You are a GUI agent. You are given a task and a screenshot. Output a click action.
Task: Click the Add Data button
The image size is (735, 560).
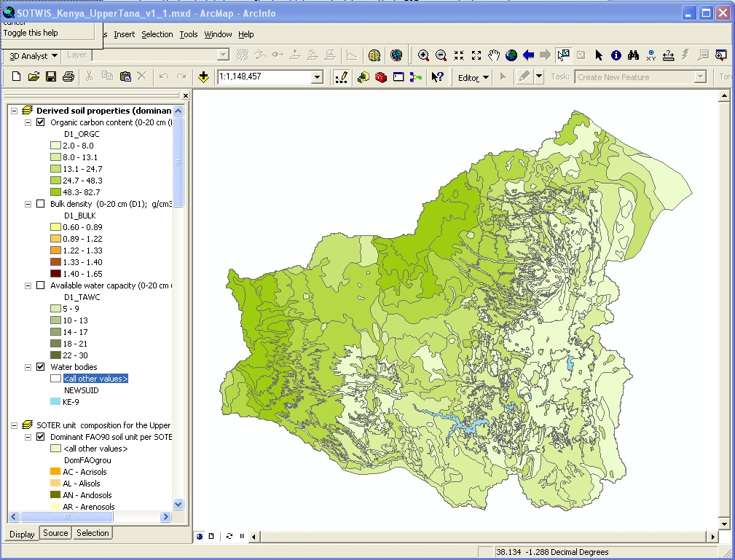(x=203, y=77)
